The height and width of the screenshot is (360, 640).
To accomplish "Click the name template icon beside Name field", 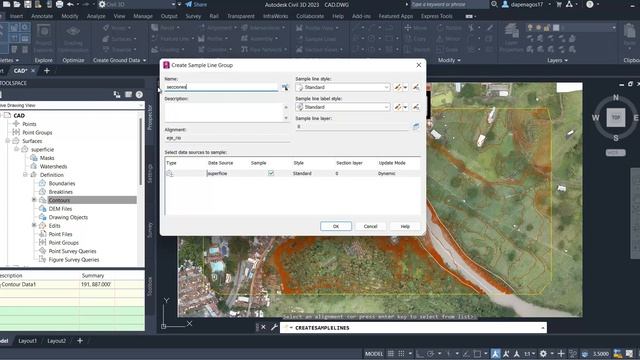I will [285, 87].
